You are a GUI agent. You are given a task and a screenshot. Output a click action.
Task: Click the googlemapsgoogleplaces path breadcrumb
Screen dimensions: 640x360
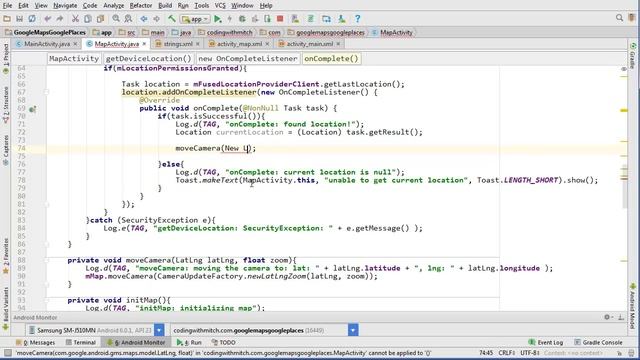click(x=326, y=32)
